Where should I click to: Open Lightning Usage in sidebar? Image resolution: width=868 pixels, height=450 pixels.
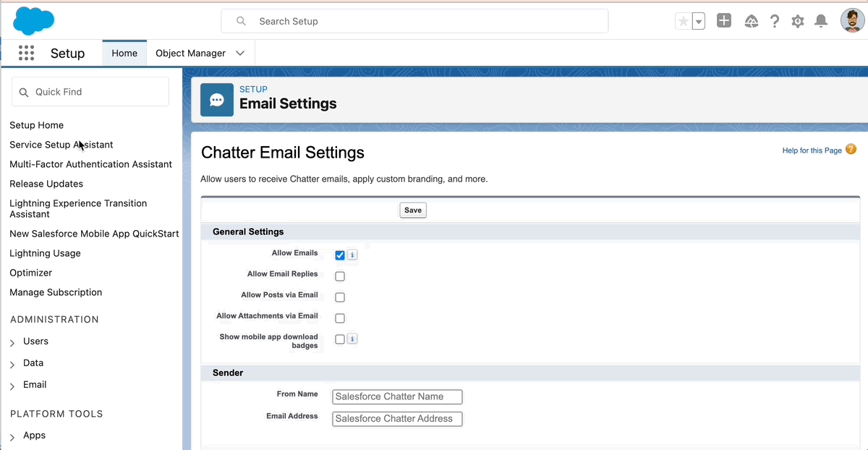[x=45, y=253]
